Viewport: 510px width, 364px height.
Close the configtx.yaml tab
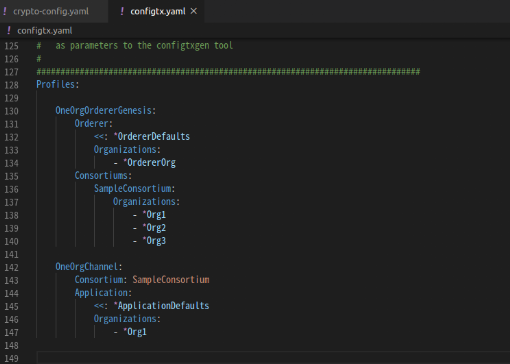tap(194, 11)
